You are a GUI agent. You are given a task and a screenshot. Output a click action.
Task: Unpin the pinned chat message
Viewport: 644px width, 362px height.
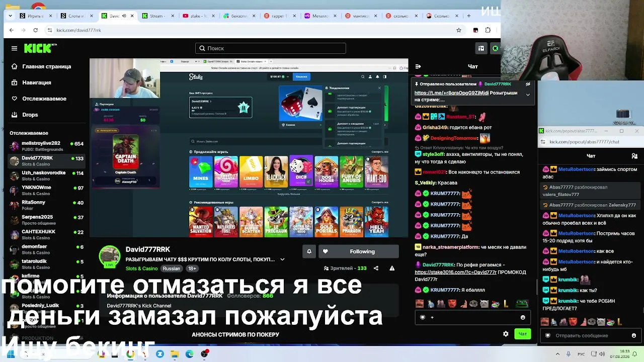[528, 84]
